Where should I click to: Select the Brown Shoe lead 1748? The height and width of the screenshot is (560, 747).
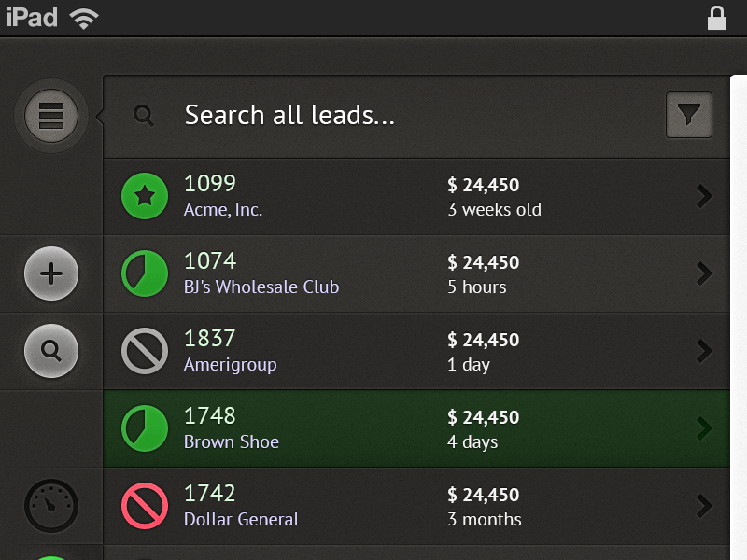click(416, 428)
